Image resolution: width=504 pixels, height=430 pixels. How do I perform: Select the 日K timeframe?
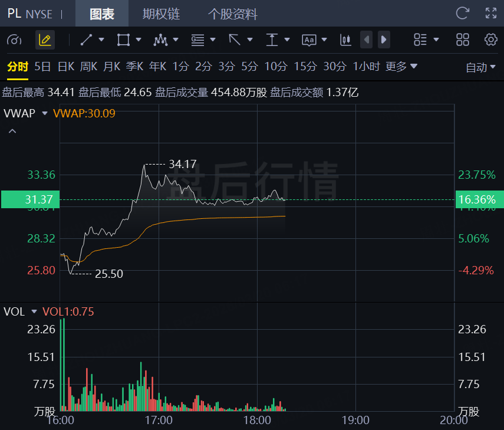[x=65, y=67]
